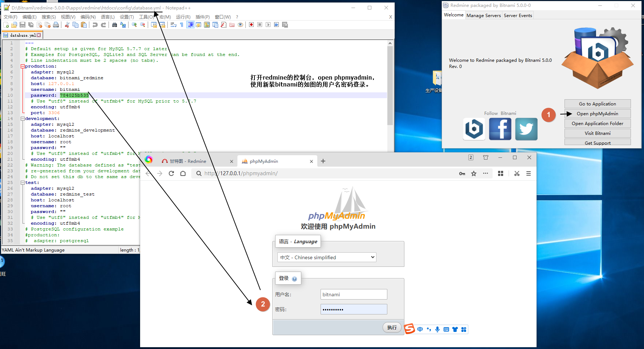This screenshot has width=644, height=349.
Task: Go to the browser home page icon
Action: [x=183, y=173]
